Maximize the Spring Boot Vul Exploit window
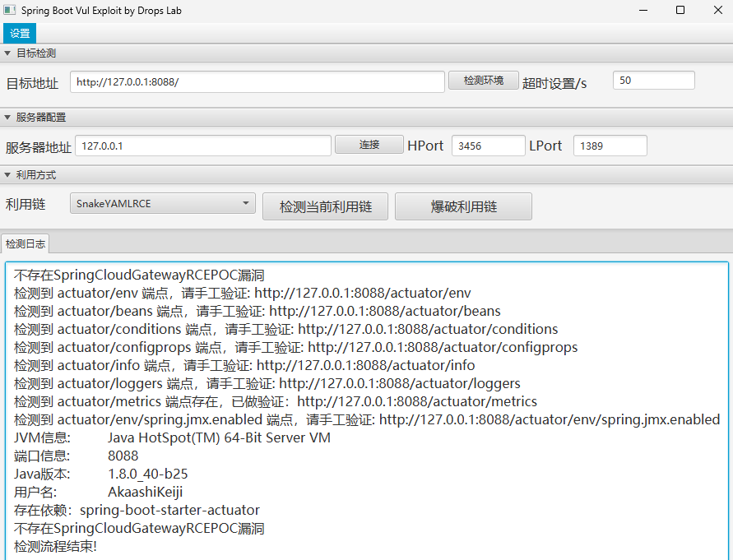The image size is (733, 560). tap(680, 10)
